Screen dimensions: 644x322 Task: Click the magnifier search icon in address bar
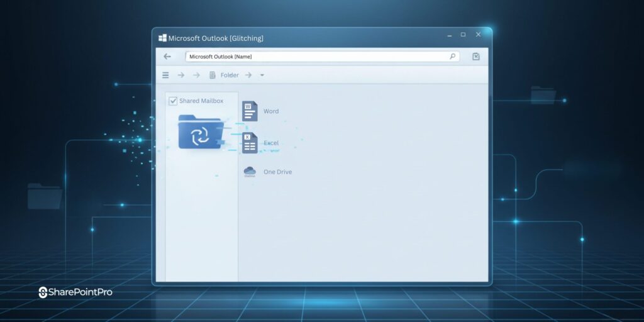tap(452, 57)
